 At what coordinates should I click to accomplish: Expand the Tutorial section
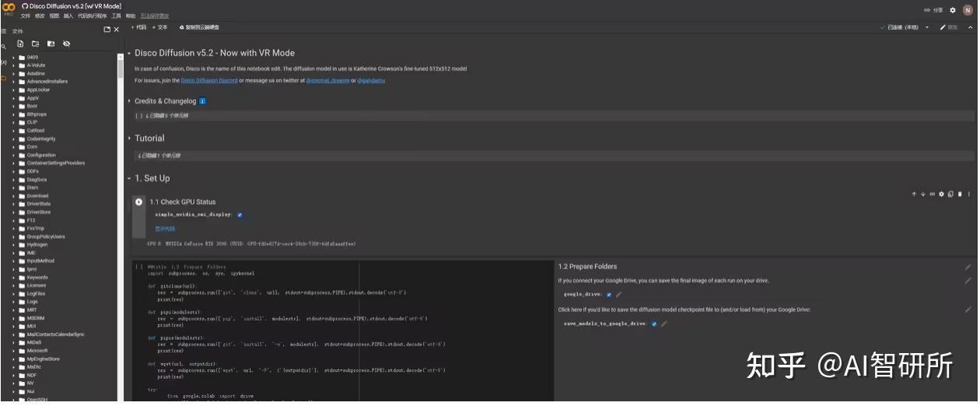coord(129,138)
